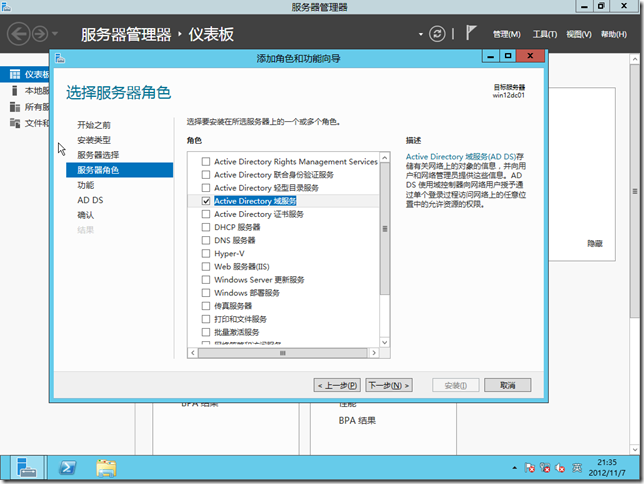Open the 管理(M) menu
Screen dimensions: 644x484
click(506, 35)
